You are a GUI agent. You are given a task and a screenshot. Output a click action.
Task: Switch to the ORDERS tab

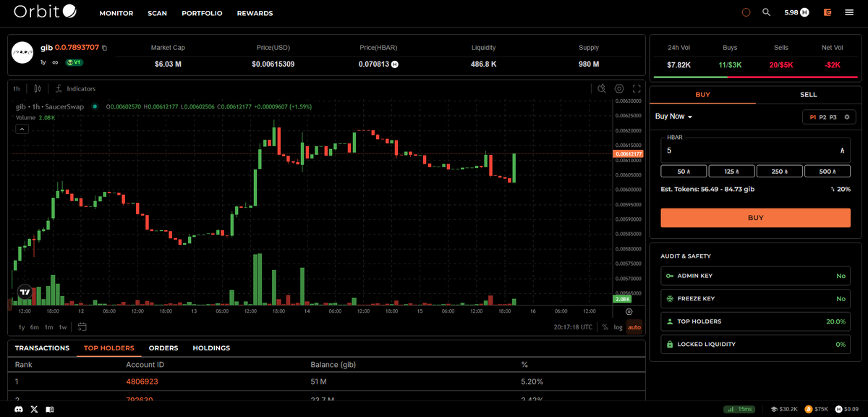tap(163, 348)
